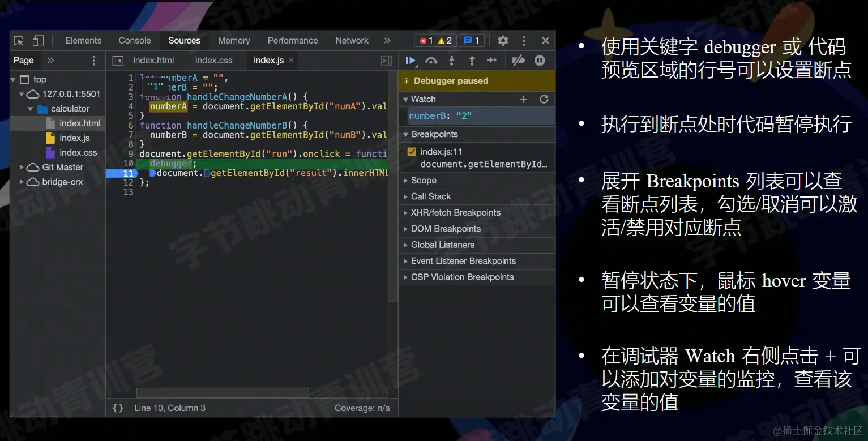Deactivate all breakpoints icon

coord(518,61)
